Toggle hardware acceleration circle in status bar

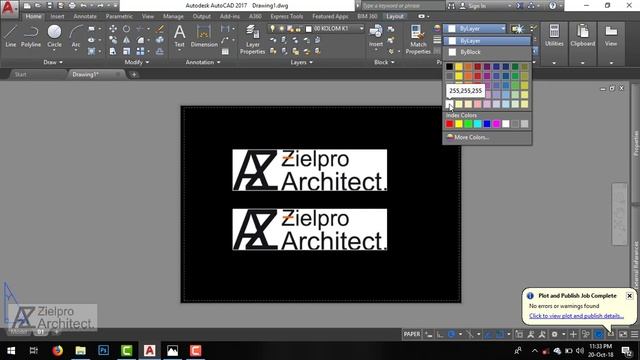(598, 334)
